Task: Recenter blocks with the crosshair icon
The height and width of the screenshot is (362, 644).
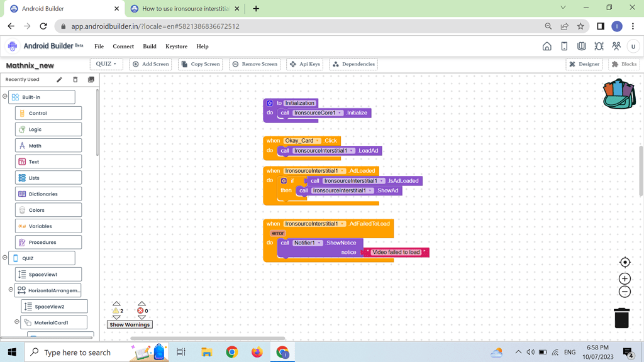Action: coord(625,262)
